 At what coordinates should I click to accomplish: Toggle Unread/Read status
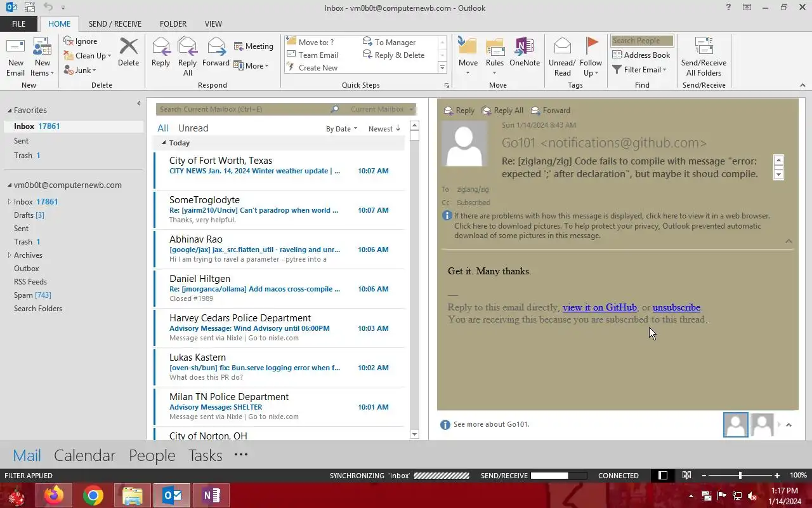(x=562, y=57)
